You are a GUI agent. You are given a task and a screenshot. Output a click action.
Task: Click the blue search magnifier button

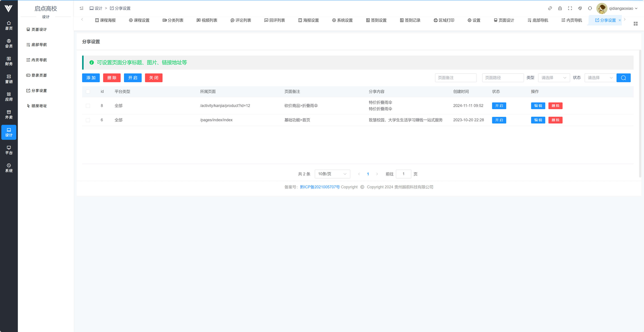[623, 78]
